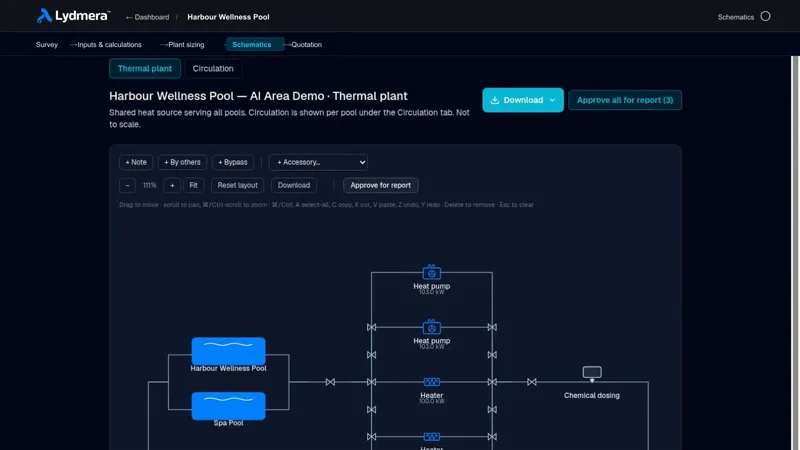This screenshot has height=450, width=800.
Task: Select valve left of bottom Heater
Action: point(371,436)
